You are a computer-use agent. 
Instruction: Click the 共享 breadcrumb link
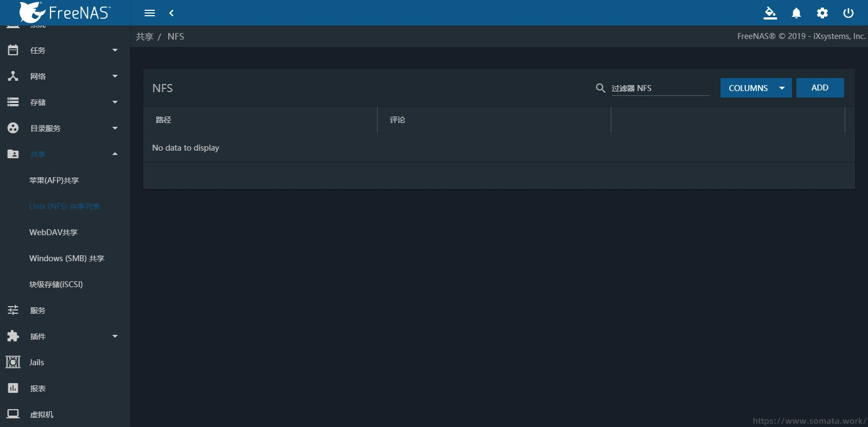[x=144, y=36]
